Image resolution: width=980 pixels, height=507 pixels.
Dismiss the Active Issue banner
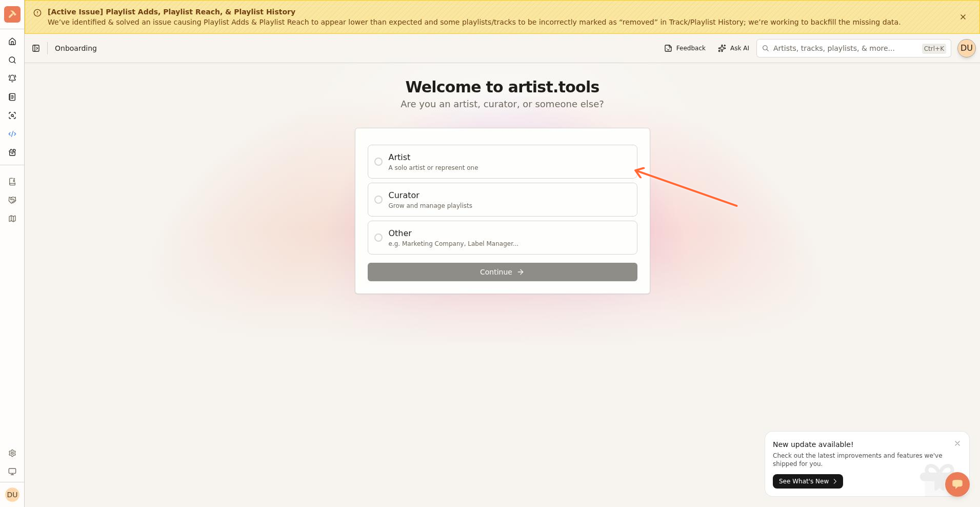963,17
